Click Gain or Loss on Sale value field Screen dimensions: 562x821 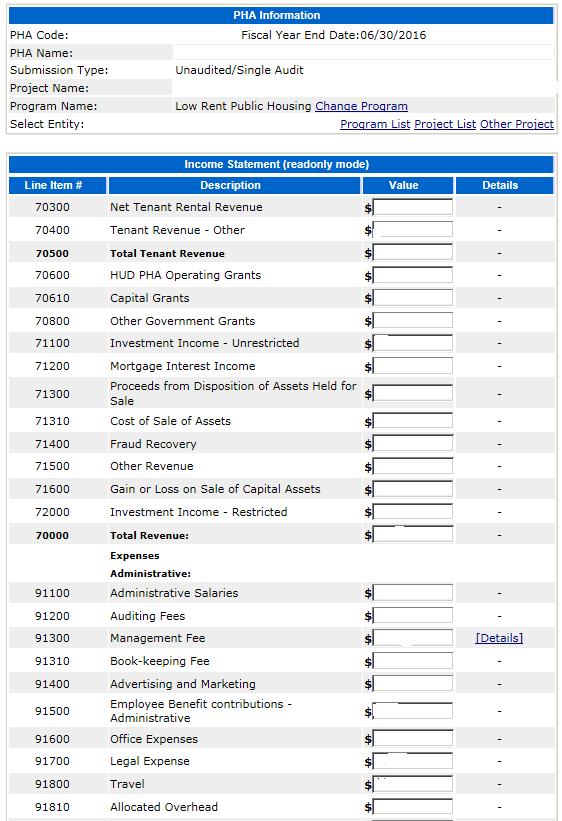pyautogui.click(x=413, y=489)
